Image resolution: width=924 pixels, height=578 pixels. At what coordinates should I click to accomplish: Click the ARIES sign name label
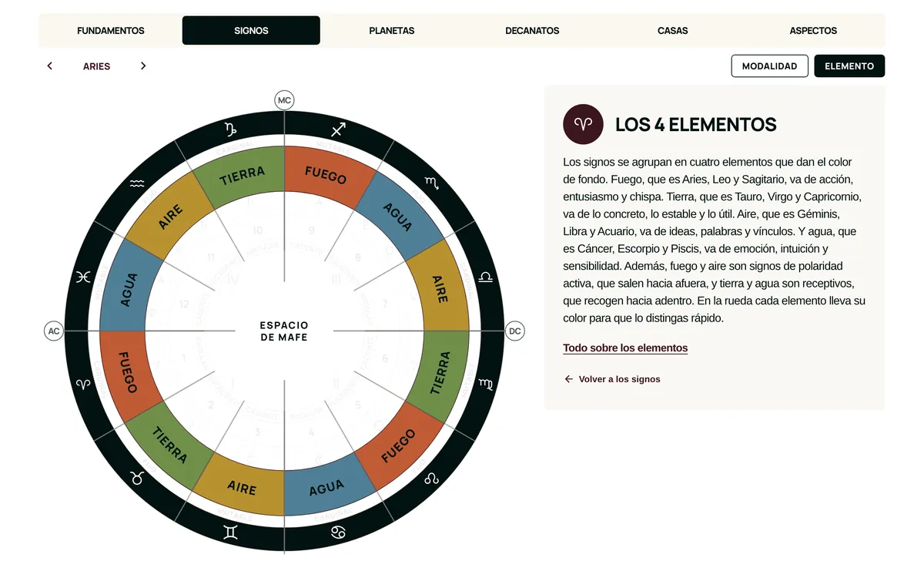click(x=97, y=66)
